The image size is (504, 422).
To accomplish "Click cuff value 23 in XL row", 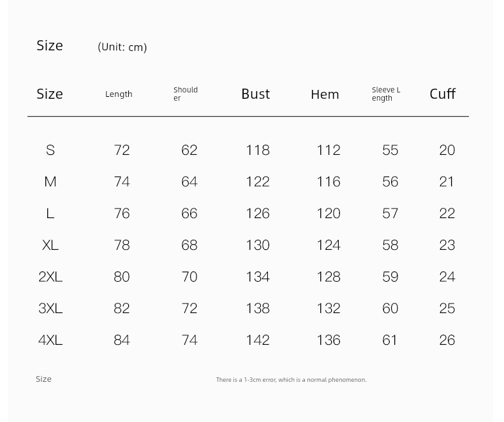I will (x=447, y=245).
